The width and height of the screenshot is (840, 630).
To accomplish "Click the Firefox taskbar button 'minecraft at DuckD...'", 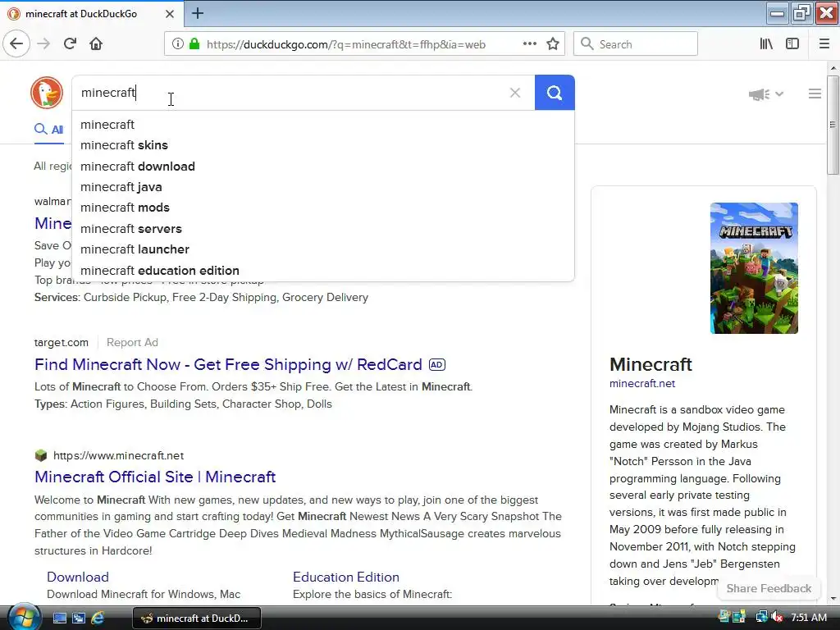I will (x=197, y=619).
